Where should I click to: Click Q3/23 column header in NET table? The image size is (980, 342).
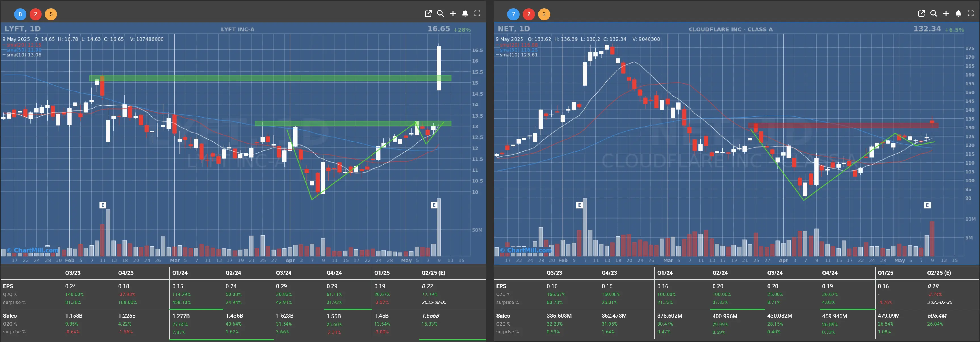click(x=554, y=273)
